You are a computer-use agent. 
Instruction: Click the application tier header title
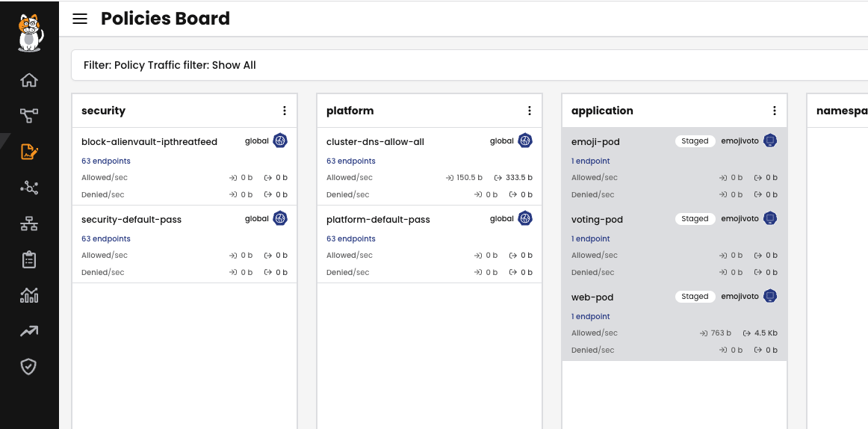pyautogui.click(x=602, y=111)
